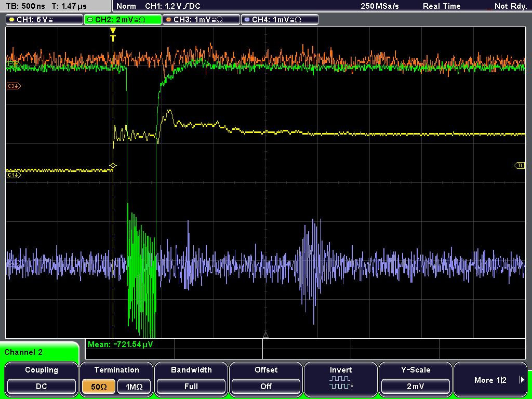Image resolution: width=532 pixels, height=399 pixels.
Task: Click the Real Time acquisition label
Action: [442, 6]
